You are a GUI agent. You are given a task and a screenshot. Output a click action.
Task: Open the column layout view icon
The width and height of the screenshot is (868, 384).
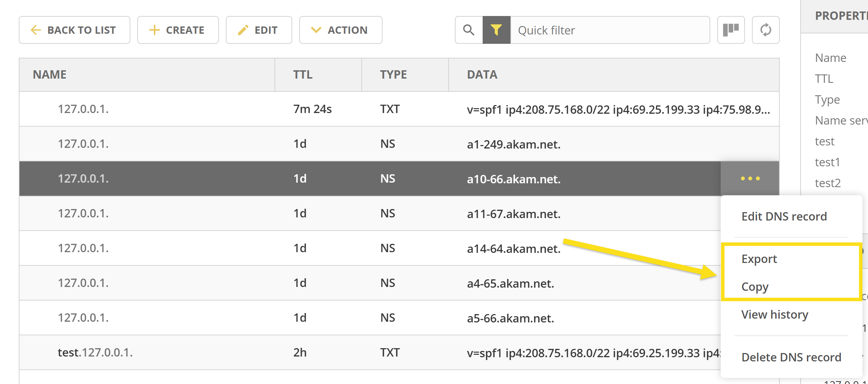coord(731,30)
